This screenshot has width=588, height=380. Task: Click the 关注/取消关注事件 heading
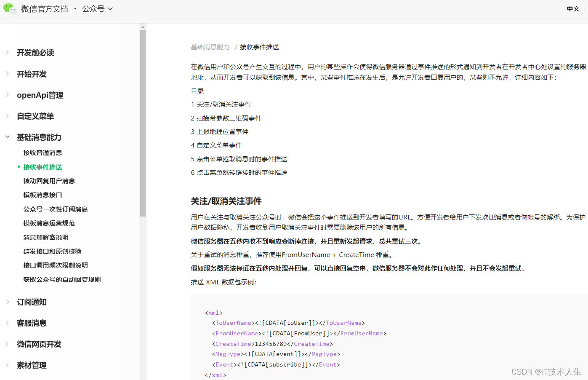click(226, 201)
